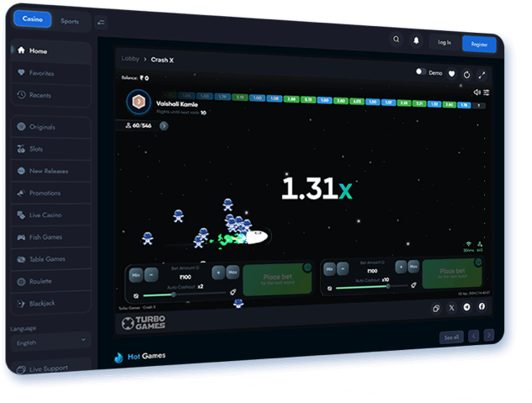532x403 pixels.
Task: Click the player rank hexagon avatar
Action: click(138, 102)
